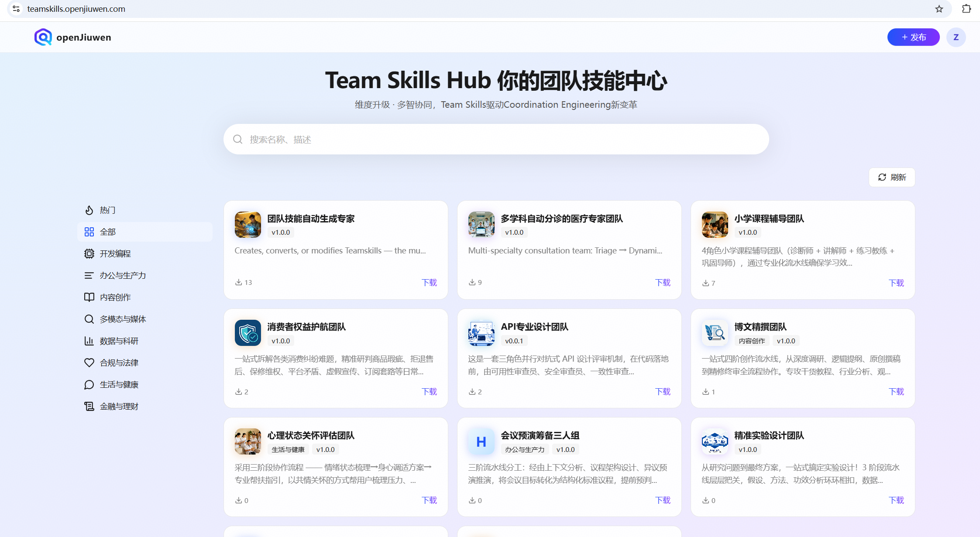
Task: Click the browser bookmark star icon
Action: coord(939,9)
